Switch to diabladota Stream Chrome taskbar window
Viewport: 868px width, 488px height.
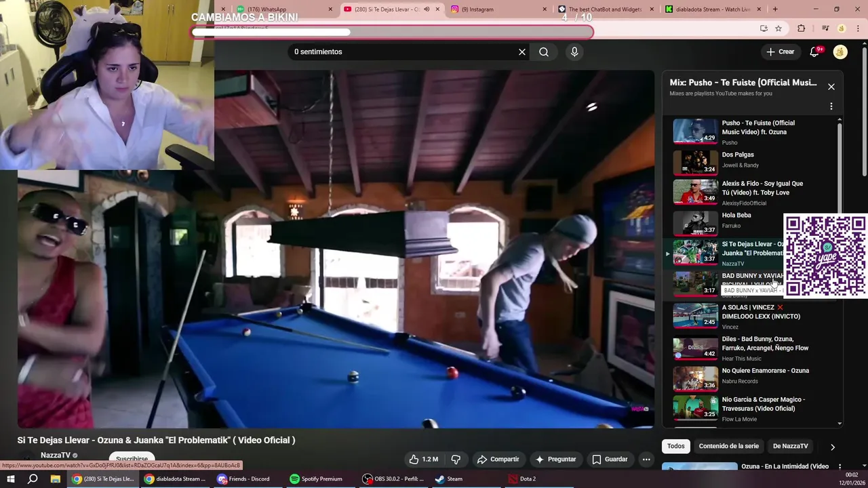pyautogui.click(x=174, y=479)
